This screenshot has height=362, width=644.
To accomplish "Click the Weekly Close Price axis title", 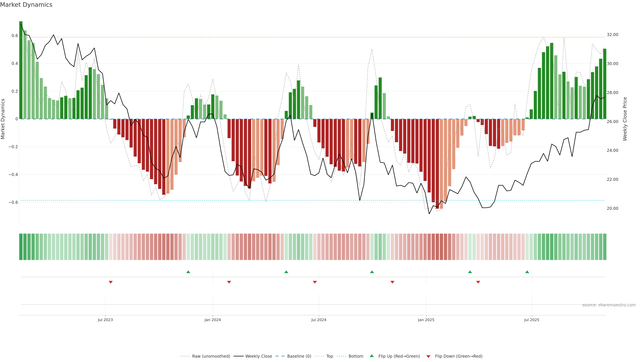I will click(625, 119).
